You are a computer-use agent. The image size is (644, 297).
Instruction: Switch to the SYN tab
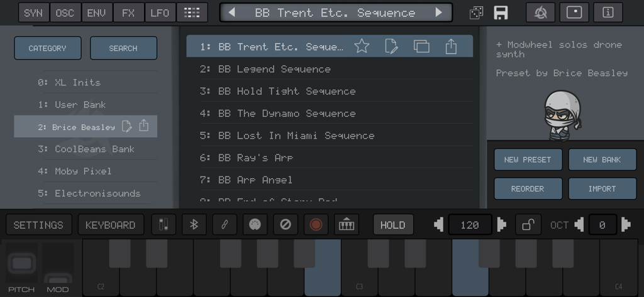(34, 13)
